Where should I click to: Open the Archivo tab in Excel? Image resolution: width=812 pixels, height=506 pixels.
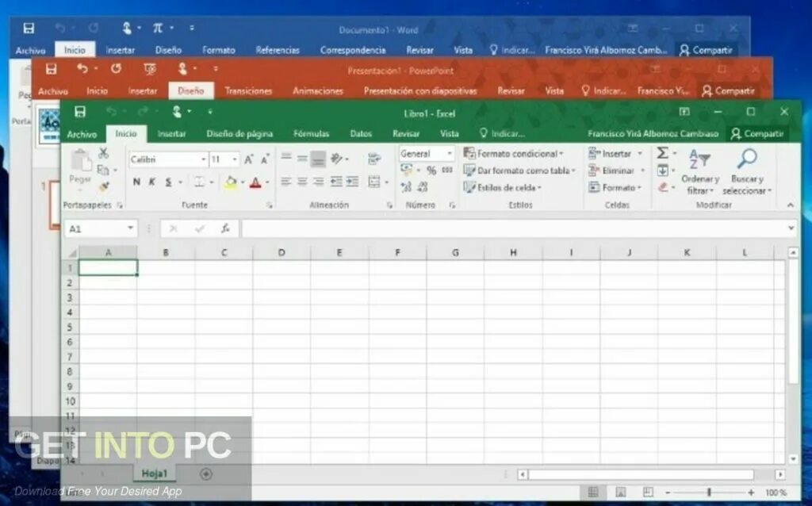point(82,134)
